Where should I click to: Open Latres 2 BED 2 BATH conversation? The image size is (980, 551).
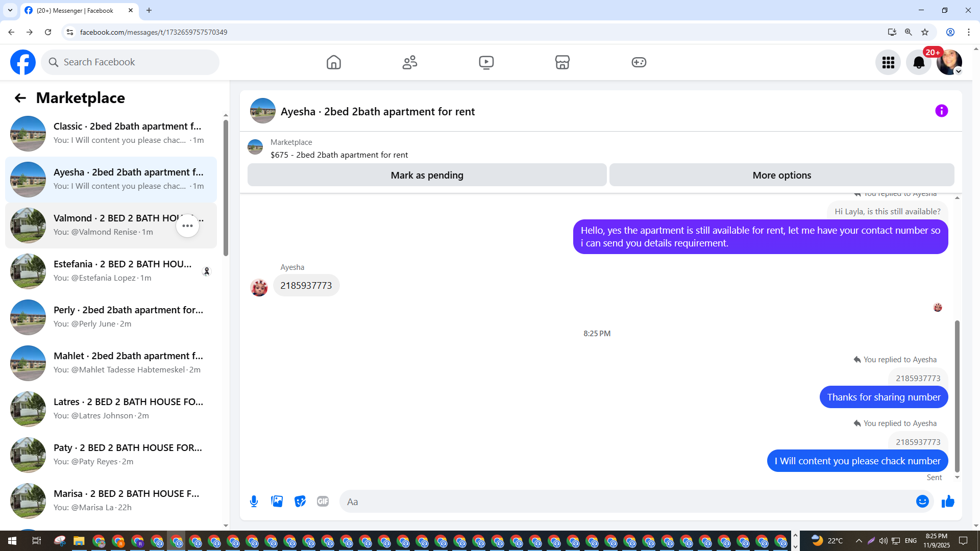111,409
